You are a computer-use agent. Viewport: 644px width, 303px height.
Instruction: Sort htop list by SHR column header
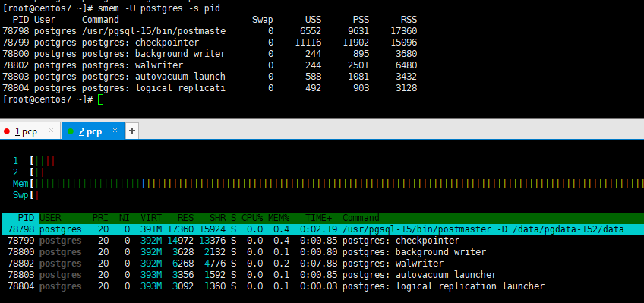pyautogui.click(x=218, y=218)
